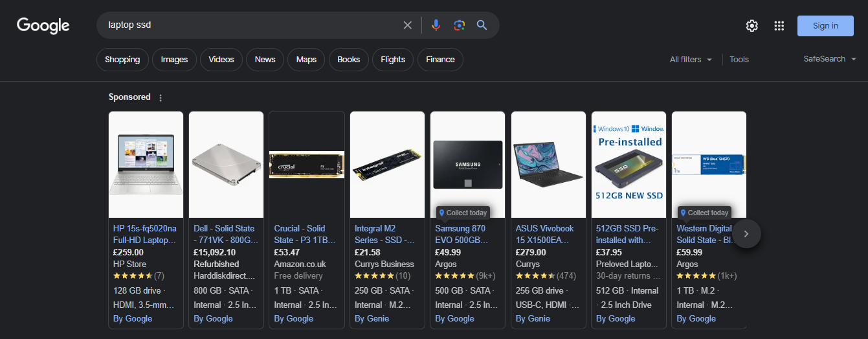
Task: Switch to the Flights tab
Action: [393, 60]
